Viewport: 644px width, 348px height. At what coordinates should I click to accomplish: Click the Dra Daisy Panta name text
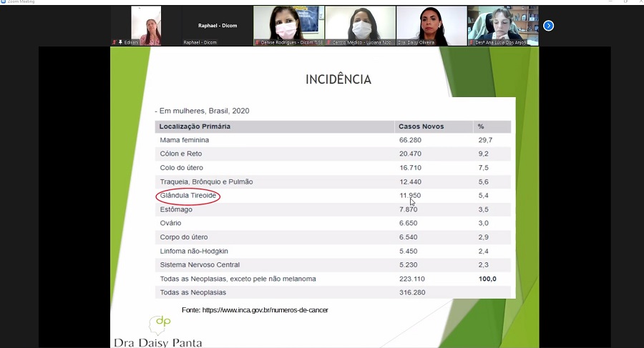click(x=157, y=342)
